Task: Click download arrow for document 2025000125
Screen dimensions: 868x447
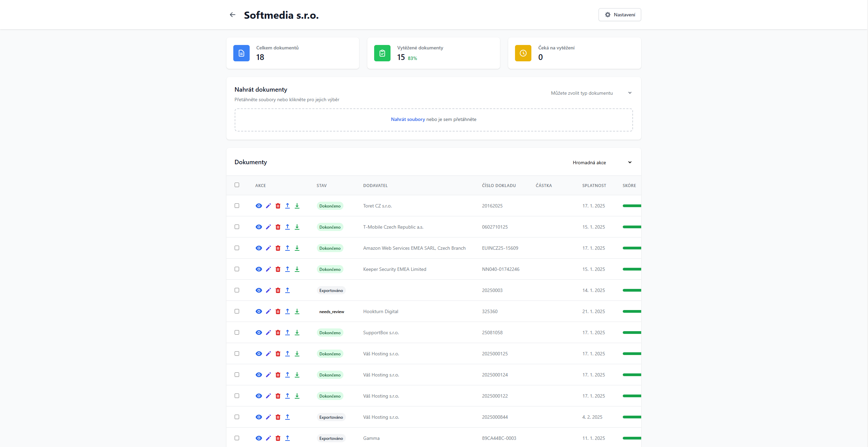Action: click(x=297, y=354)
